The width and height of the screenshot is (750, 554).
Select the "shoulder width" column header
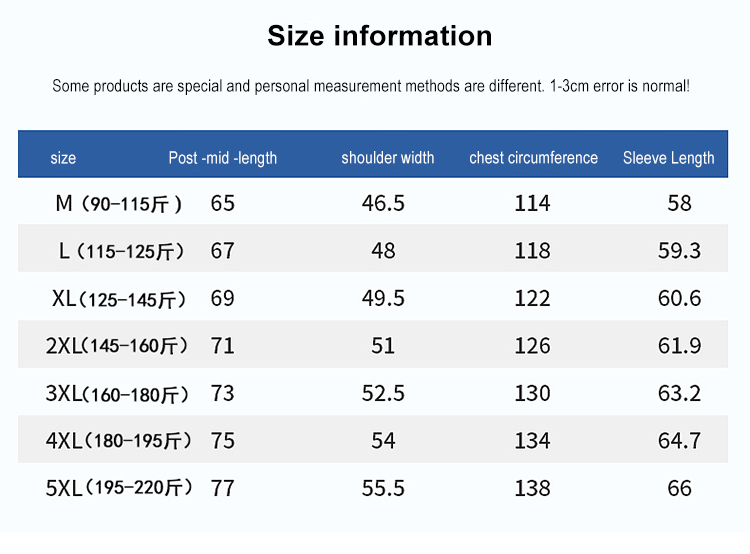[x=387, y=158]
